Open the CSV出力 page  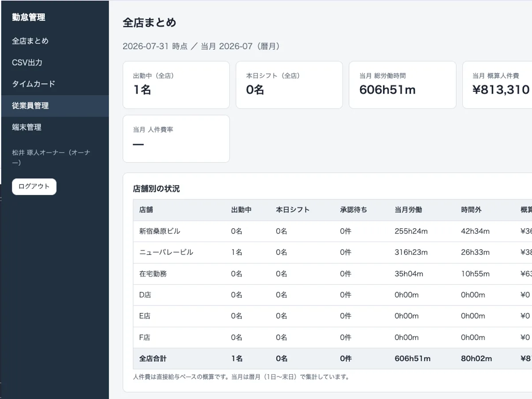pos(55,63)
